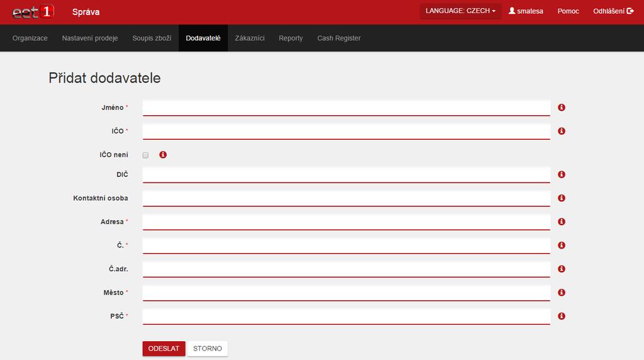Click info icon for Č. field
The width and height of the screenshot is (644, 360).
(562, 245)
